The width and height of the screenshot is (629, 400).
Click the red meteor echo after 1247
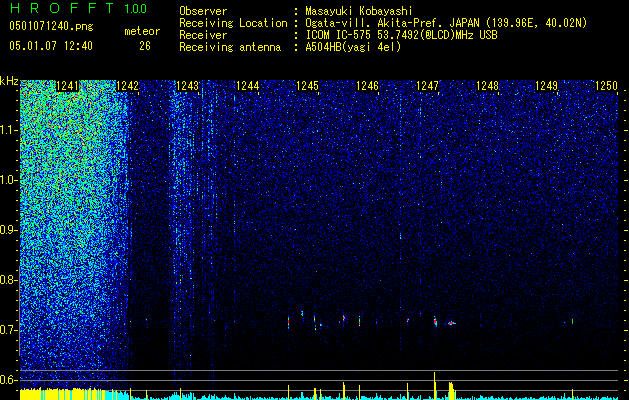tap(451, 323)
